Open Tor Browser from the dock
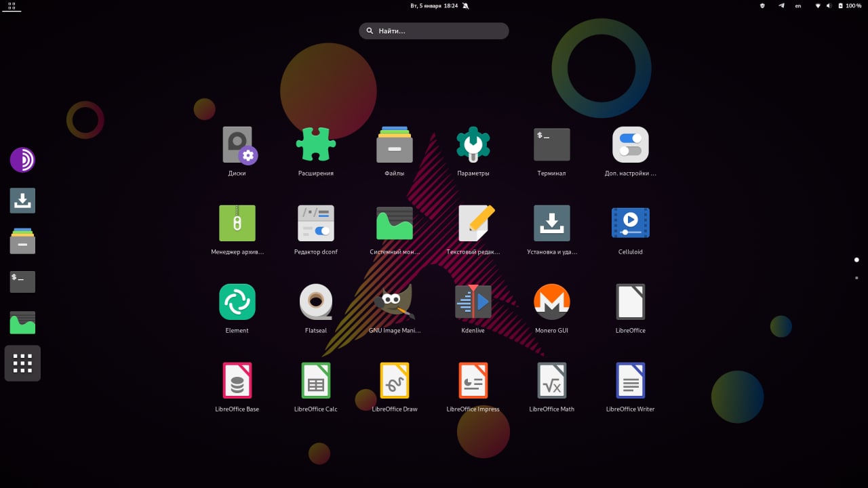 22,160
